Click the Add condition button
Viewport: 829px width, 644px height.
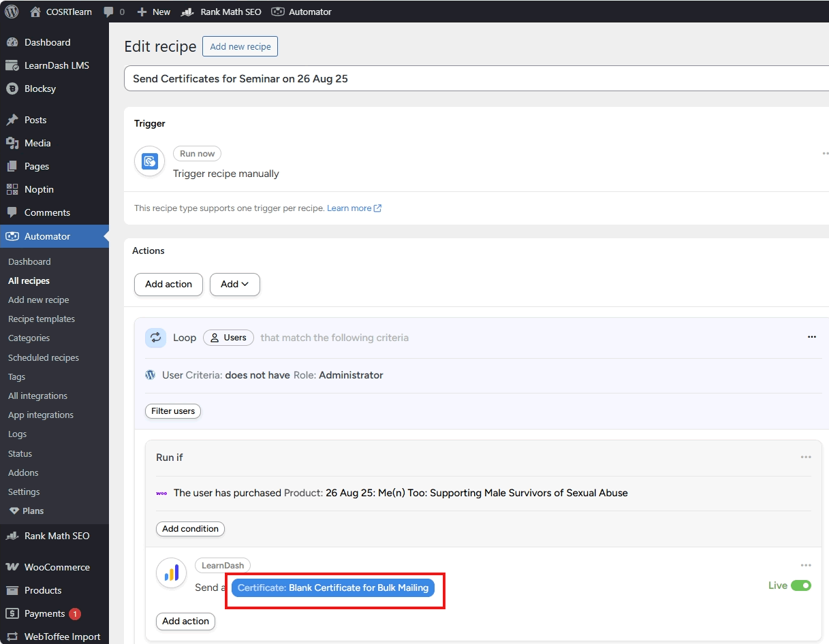pos(190,529)
